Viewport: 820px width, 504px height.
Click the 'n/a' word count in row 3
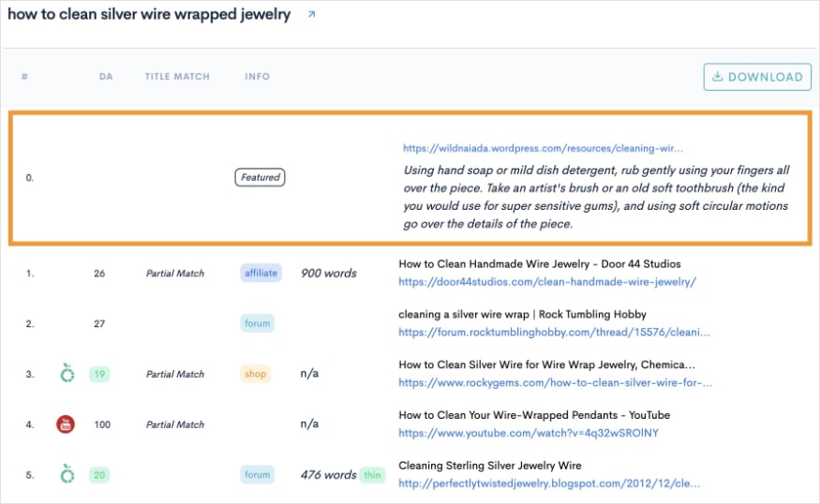[309, 373]
